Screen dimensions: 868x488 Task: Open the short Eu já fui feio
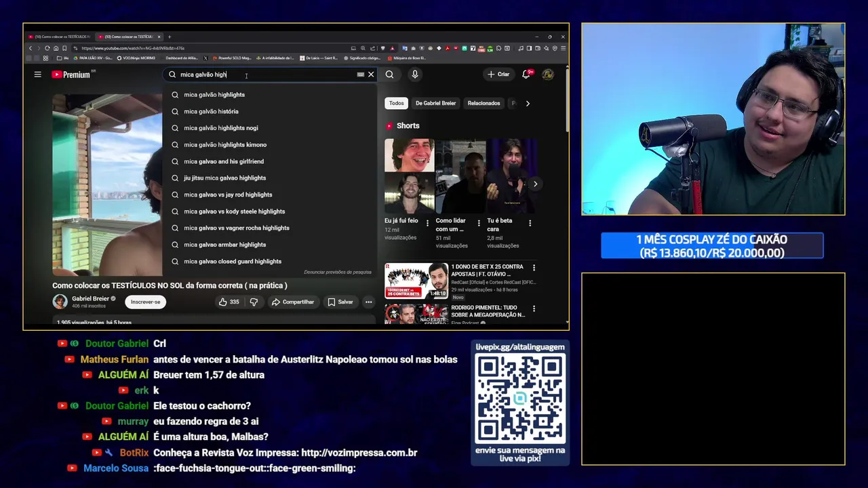409,176
